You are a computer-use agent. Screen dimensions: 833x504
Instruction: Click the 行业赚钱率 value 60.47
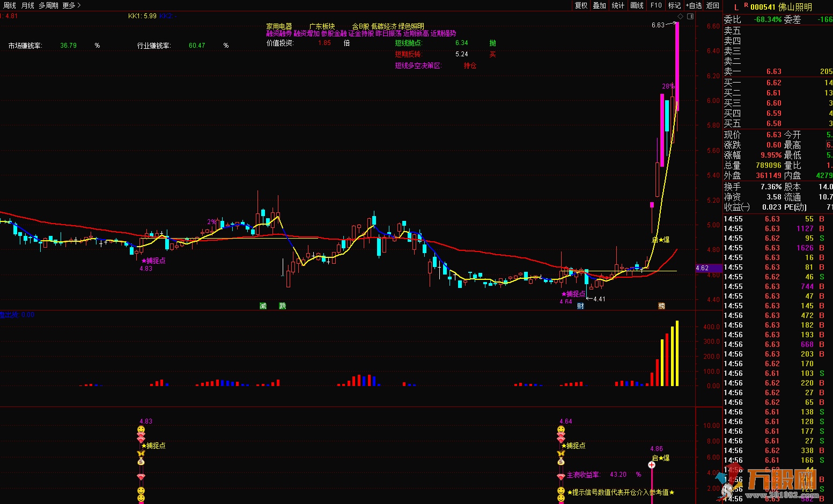tap(197, 46)
